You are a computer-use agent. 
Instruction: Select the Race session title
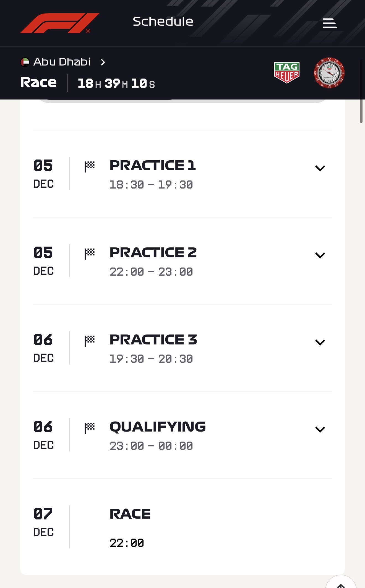(130, 514)
